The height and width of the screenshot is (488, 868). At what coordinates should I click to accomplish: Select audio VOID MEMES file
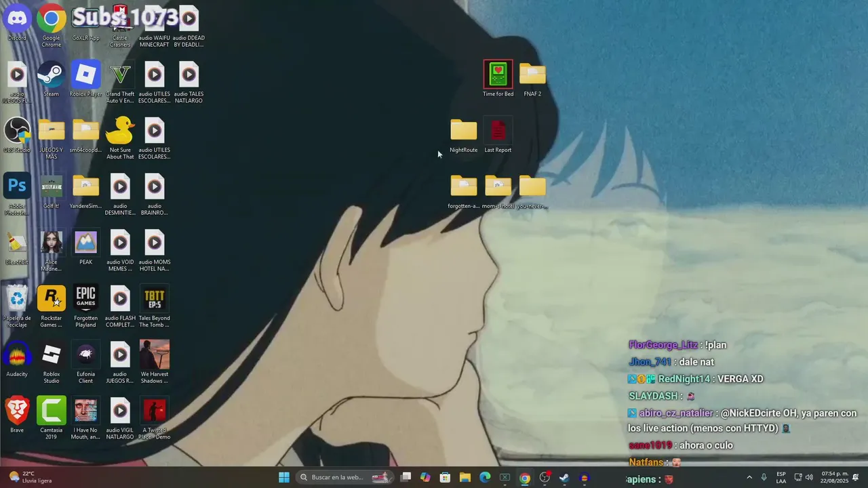pyautogui.click(x=120, y=251)
